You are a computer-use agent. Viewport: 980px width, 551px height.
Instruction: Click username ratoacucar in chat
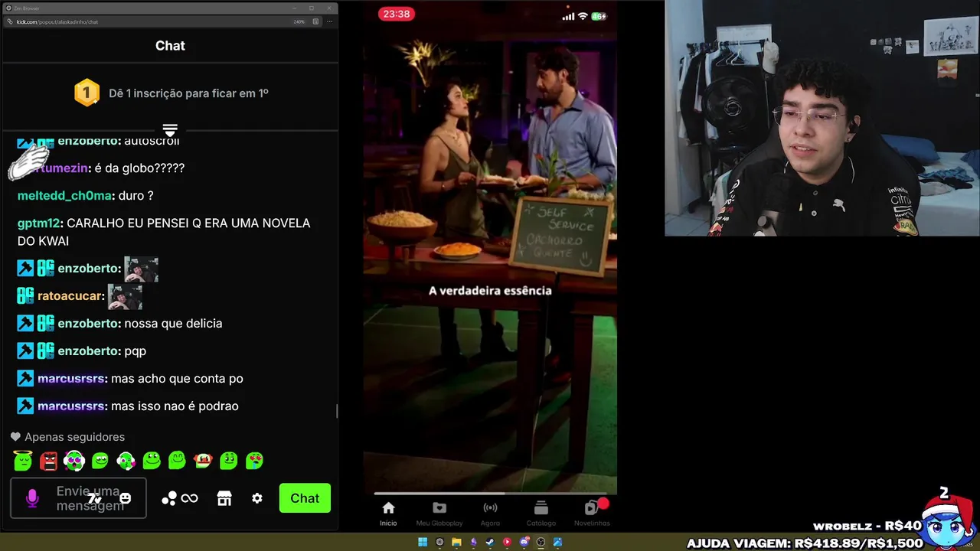[x=70, y=296]
